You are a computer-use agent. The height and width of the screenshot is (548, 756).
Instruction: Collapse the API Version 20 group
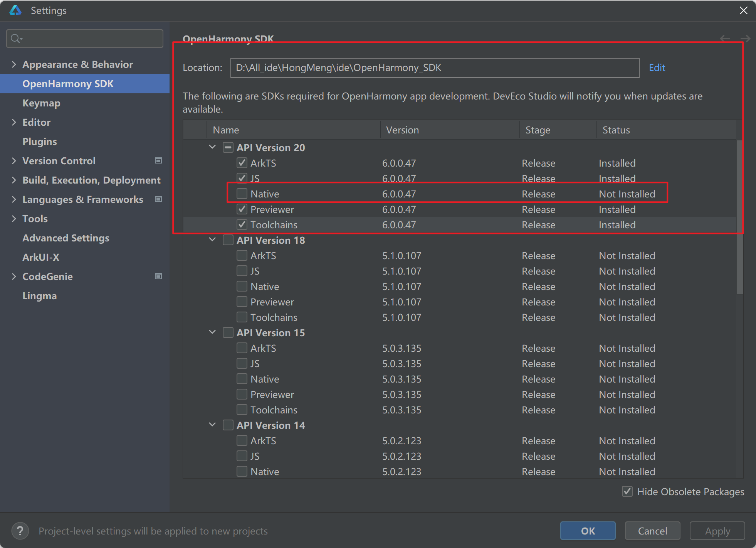[x=212, y=147]
